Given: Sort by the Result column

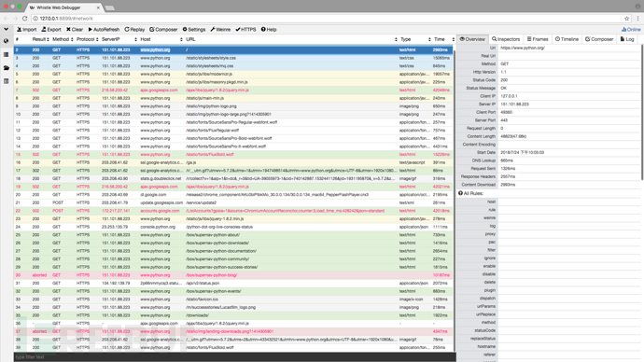Looking at the screenshot, I should [x=41, y=39].
